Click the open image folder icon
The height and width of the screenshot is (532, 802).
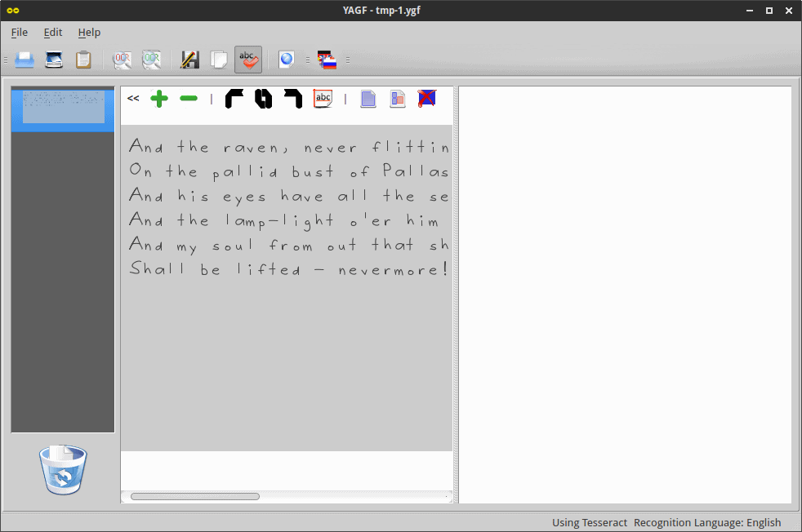pos(24,60)
